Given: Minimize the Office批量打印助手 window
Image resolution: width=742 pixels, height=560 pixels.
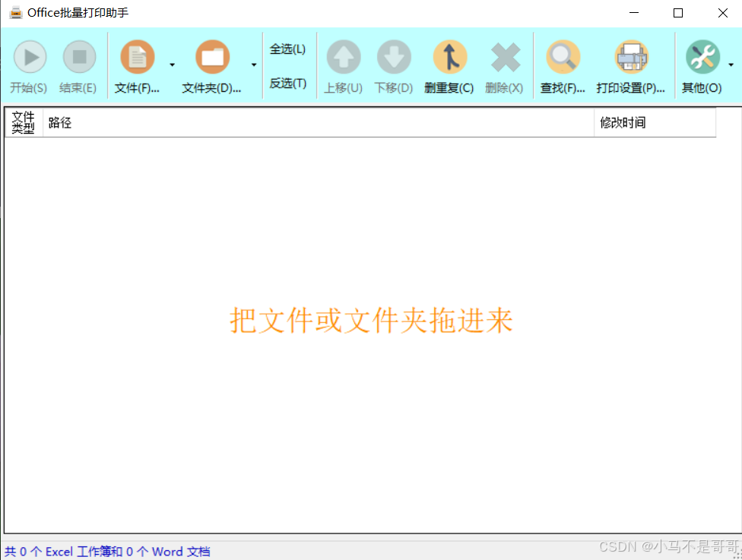Looking at the screenshot, I should [x=634, y=13].
